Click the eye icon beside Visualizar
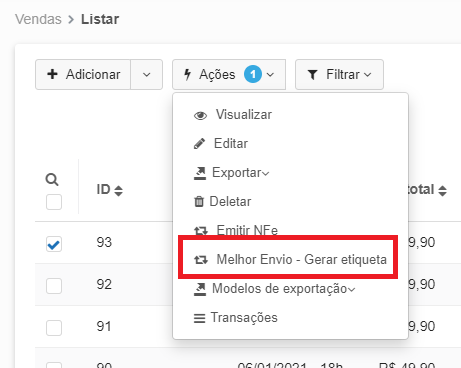This screenshot has width=461, height=368. click(200, 115)
